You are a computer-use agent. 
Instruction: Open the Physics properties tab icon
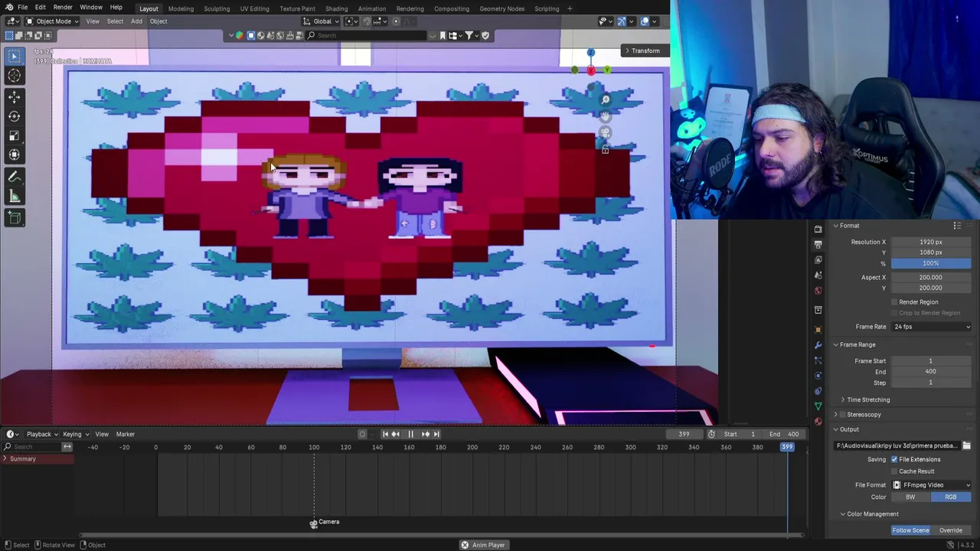coord(818,376)
